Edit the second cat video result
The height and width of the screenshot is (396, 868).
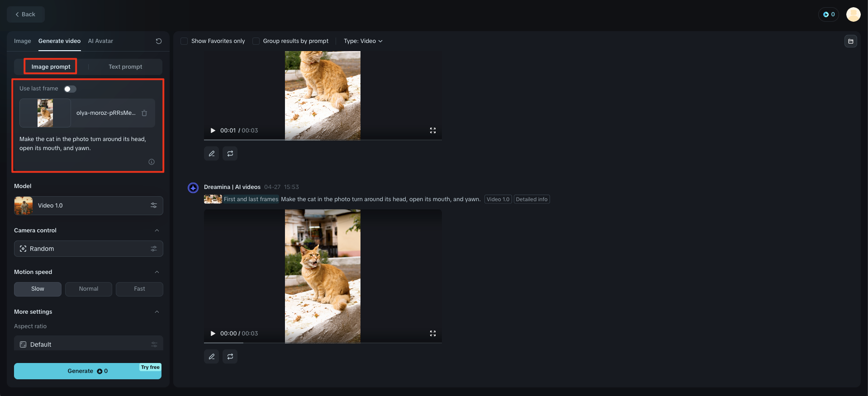[211, 357]
